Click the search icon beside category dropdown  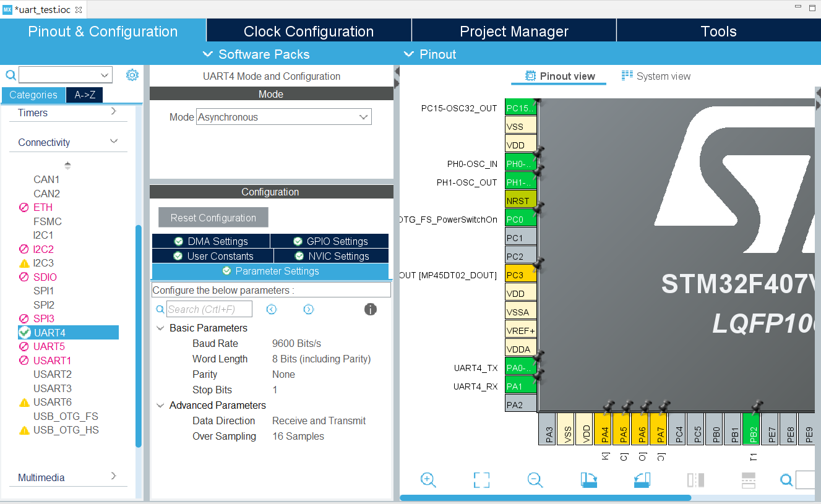point(11,75)
